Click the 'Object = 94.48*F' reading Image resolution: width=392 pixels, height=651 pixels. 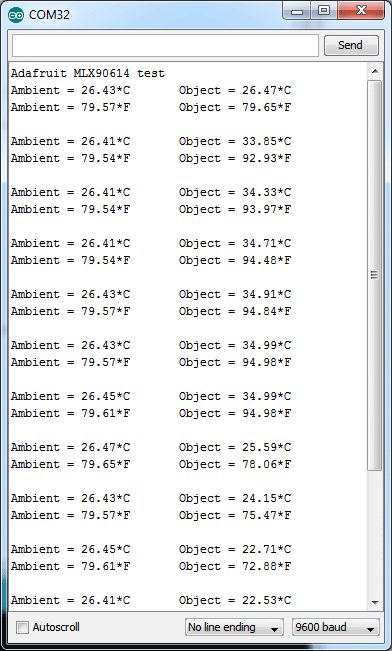point(235,260)
